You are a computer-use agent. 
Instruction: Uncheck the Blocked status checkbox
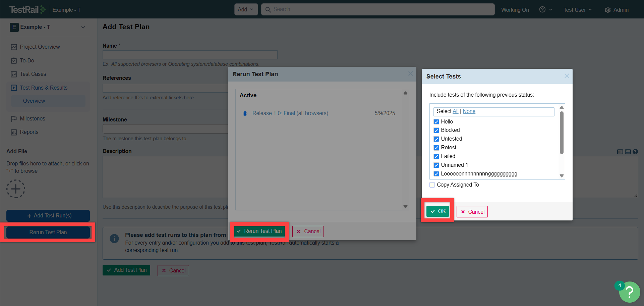tap(436, 131)
